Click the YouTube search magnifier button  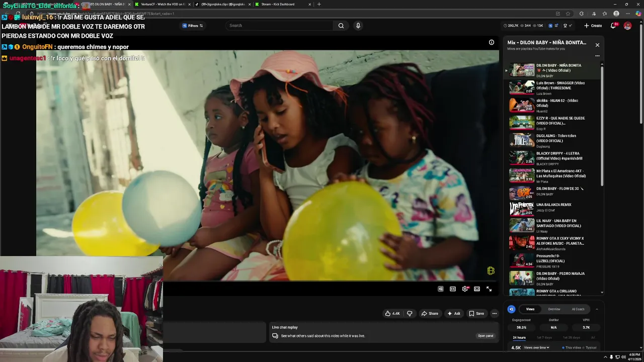(341, 26)
